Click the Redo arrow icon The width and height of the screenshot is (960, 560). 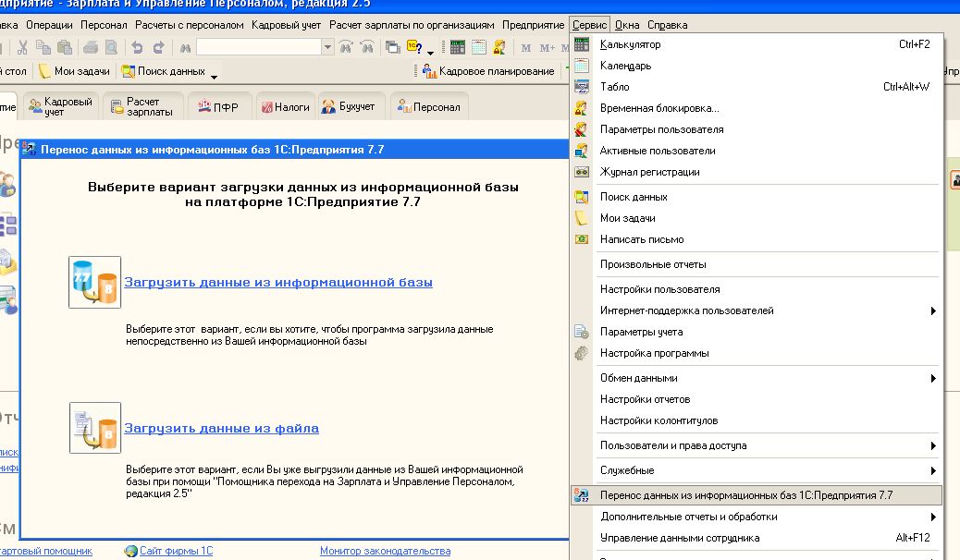(x=158, y=47)
